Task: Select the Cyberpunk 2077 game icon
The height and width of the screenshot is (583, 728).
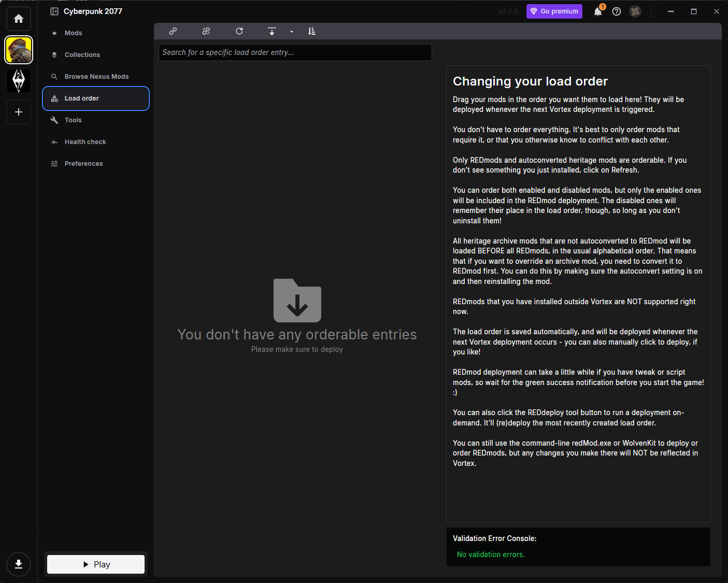Action: click(x=19, y=50)
